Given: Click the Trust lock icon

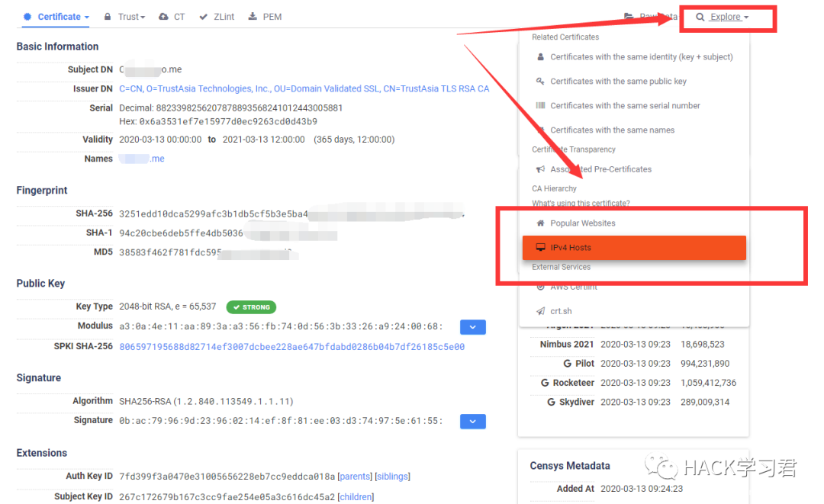Looking at the screenshot, I should pos(108,17).
